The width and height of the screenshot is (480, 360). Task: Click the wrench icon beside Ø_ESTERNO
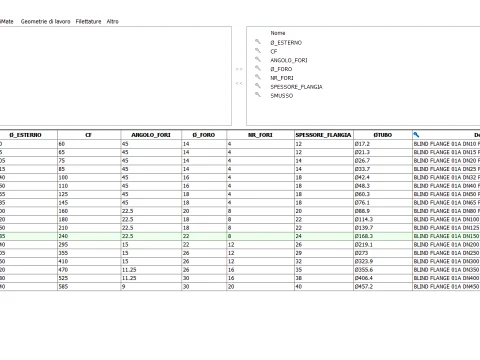click(258, 42)
